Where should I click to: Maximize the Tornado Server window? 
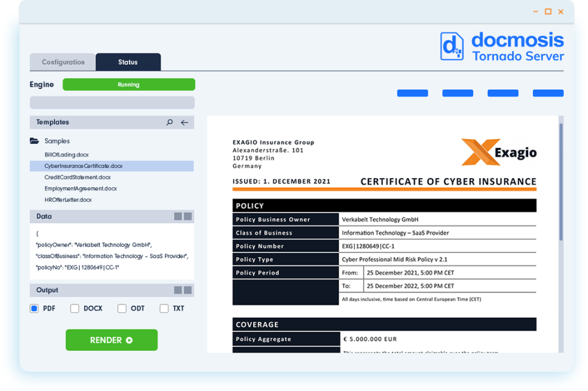tap(548, 11)
